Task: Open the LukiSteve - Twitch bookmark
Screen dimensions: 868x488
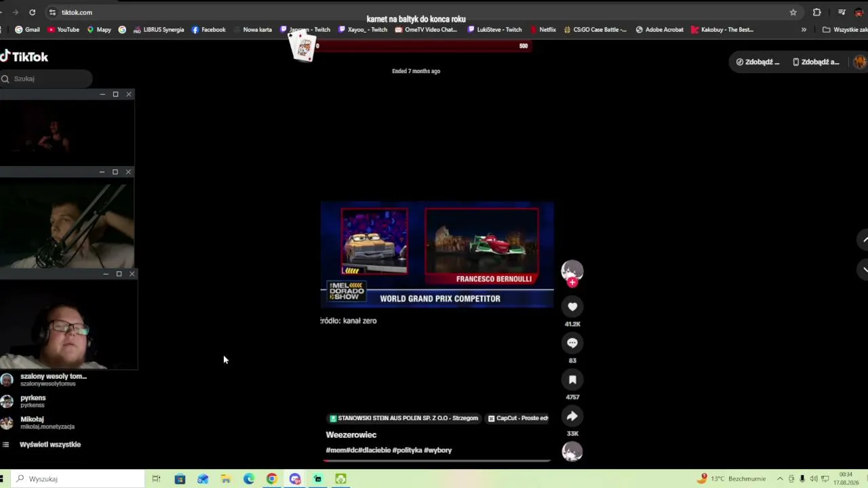Action: [x=494, y=30]
